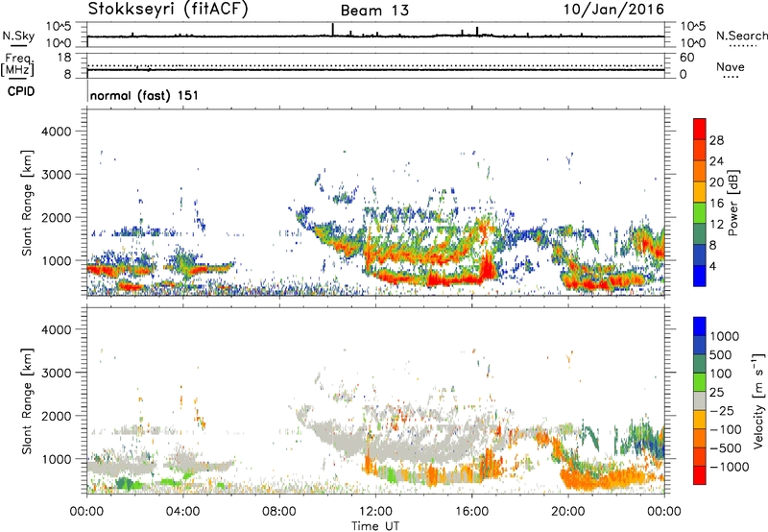Click the 4000 km tick in power panel
Image resolution: width=768 pixels, height=532 pixels.
(x=57, y=132)
